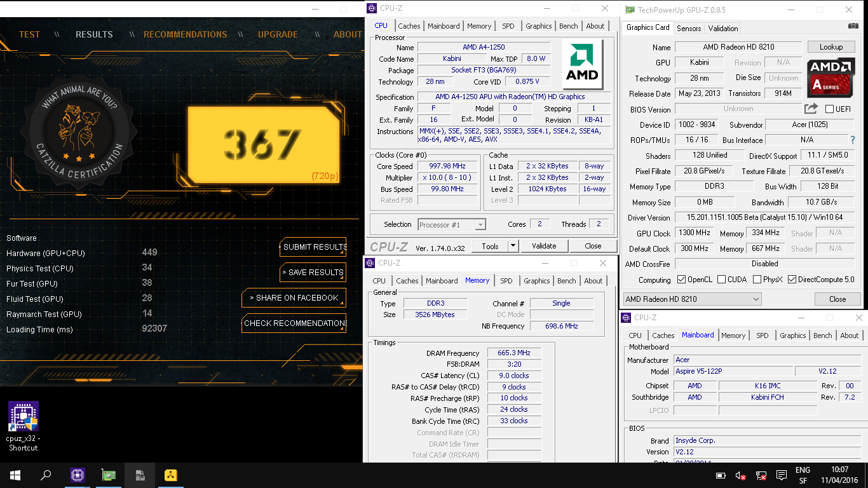Toggle the CUDA checkbox
This screenshot has width=868, height=488.
tap(720, 279)
